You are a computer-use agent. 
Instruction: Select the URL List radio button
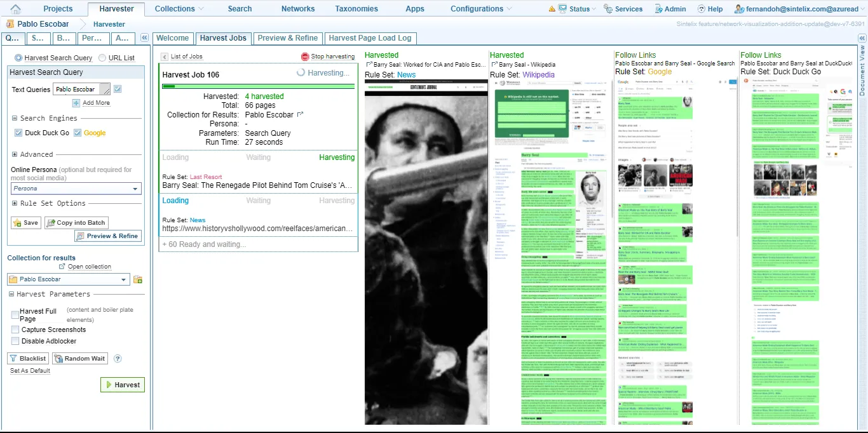102,58
